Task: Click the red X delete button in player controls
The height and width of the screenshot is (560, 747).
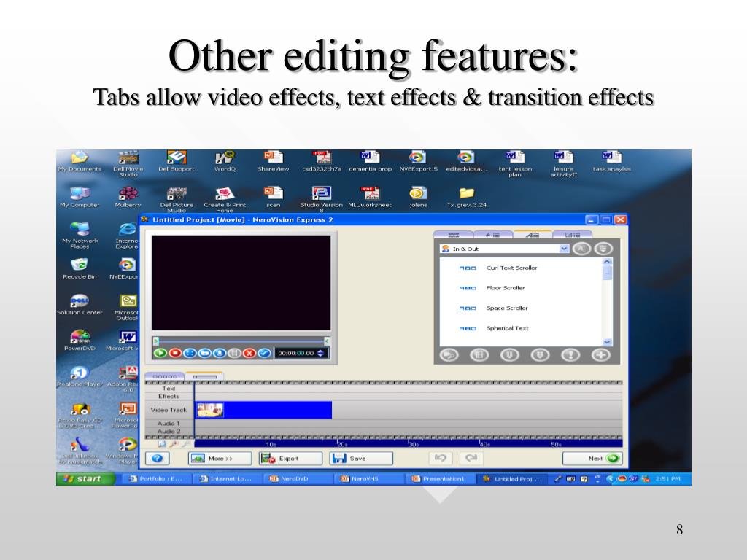Action: pyautogui.click(x=249, y=353)
